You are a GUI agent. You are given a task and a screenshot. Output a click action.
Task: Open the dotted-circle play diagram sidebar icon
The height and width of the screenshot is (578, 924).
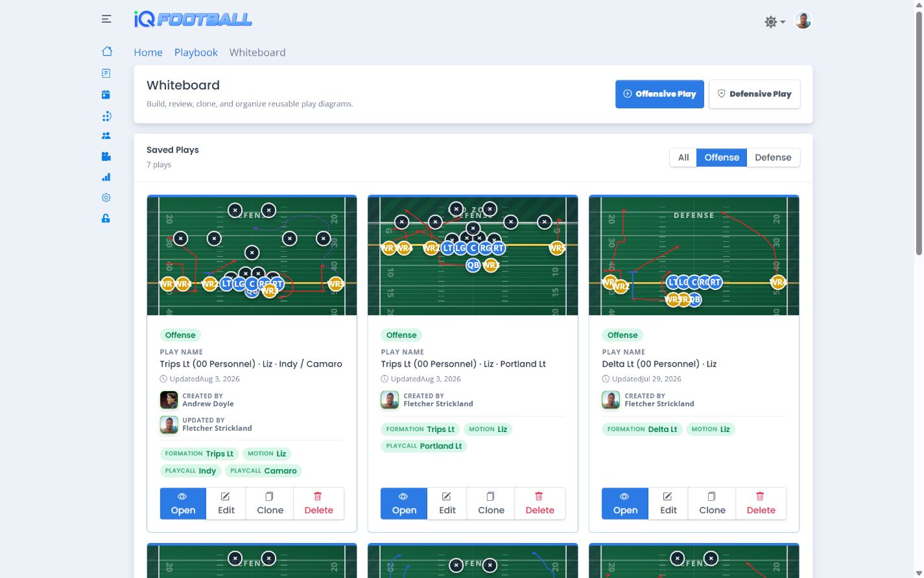point(106,116)
